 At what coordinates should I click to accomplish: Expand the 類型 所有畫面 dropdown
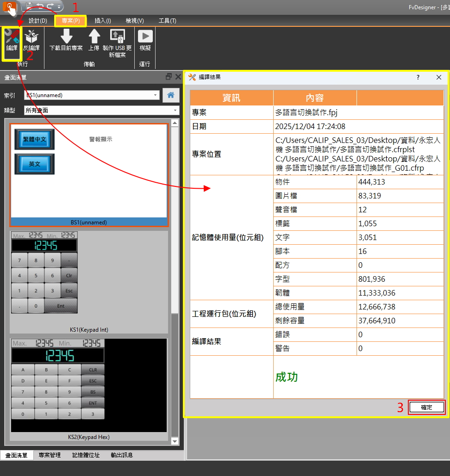click(175, 111)
